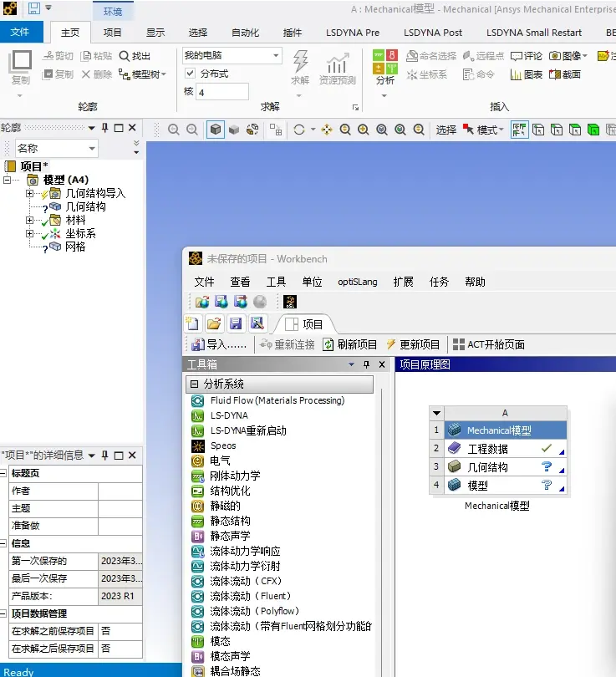Open the My Computer (我的电脑) dropdown
This screenshot has width=616, height=677.
[x=276, y=56]
